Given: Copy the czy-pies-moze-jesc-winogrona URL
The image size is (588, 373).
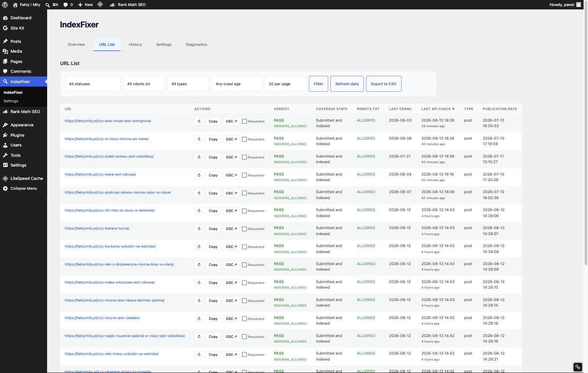Looking at the screenshot, I should click(x=213, y=121).
